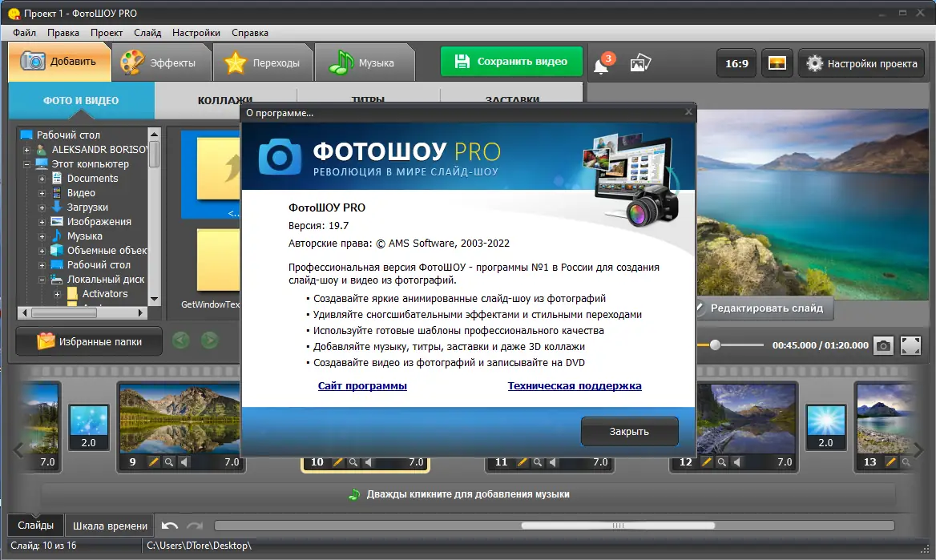The image size is (936, 560).
Task: Collapse the Локальный диск node
Action: 42,280
